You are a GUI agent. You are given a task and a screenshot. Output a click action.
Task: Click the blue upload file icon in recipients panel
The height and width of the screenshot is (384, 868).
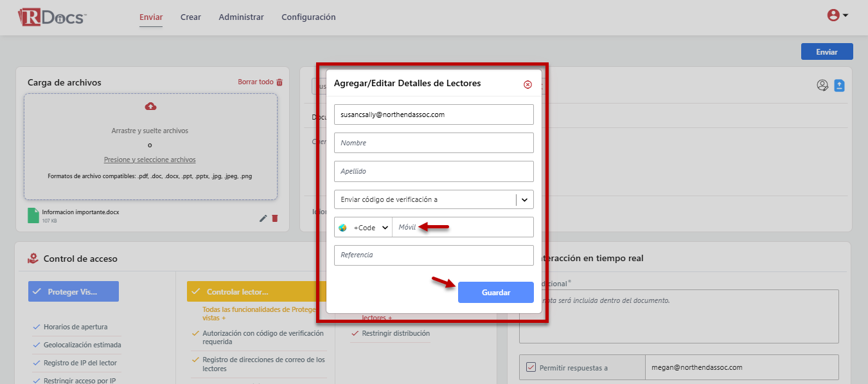839,85
